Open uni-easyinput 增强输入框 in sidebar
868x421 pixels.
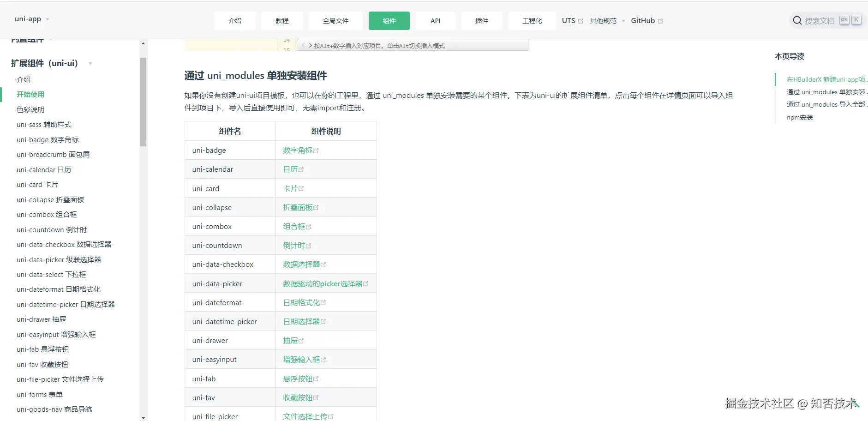[56, 335]
